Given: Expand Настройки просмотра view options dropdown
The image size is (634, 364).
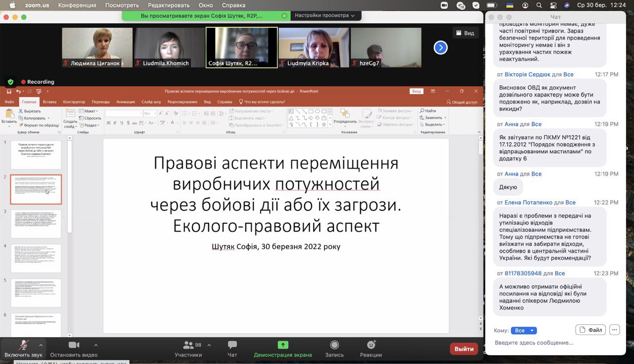Looking at the screenshot, I should click(x=325, y=15).
